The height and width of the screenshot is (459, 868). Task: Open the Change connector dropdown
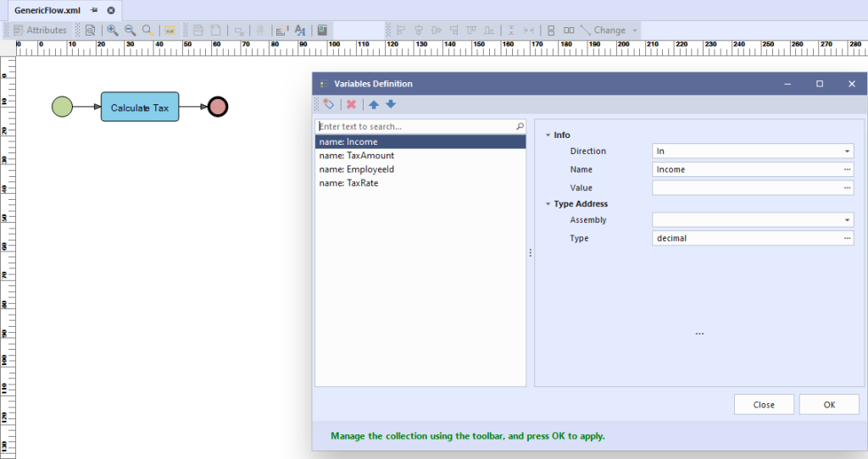click(635, 30)
